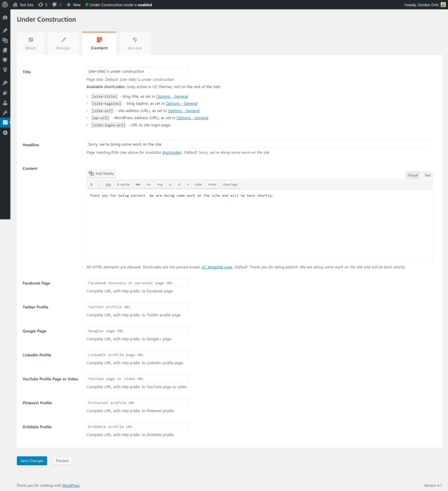Select the Content tab

point(99,44)
